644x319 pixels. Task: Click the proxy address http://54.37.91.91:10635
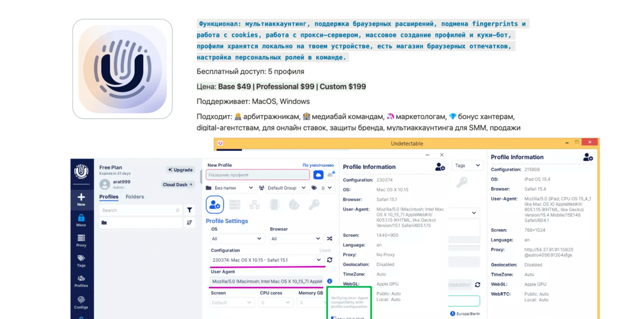[x=549, y=250]
